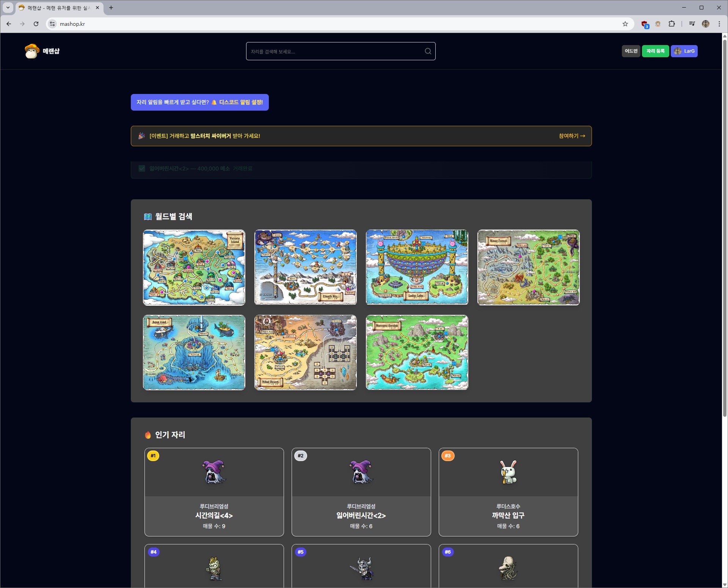Click the media control toolbar icon
Screen dimensions: 728x588
[x=692, y=24]
